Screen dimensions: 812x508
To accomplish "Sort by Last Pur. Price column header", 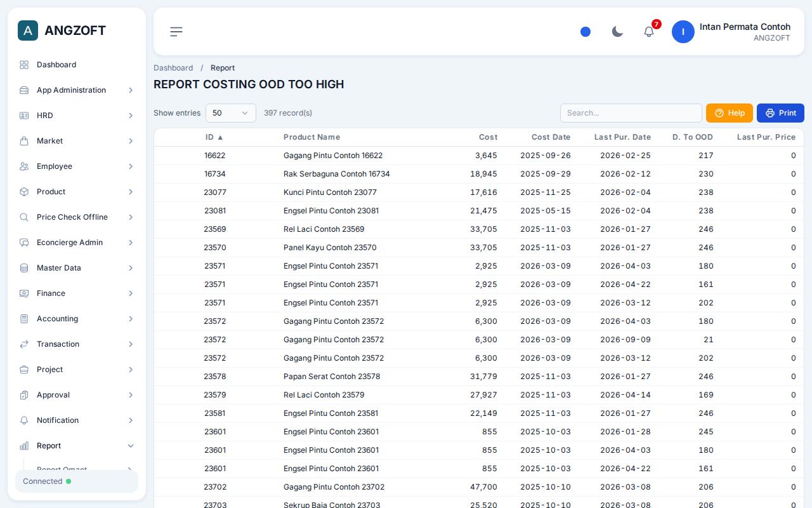I will [x=766, y=137].
